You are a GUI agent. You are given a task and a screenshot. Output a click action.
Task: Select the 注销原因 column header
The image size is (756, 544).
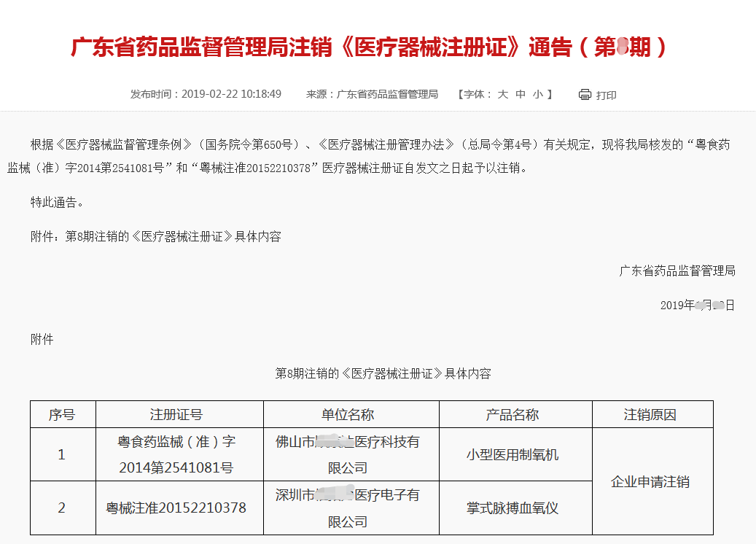(x=650, y=414)
